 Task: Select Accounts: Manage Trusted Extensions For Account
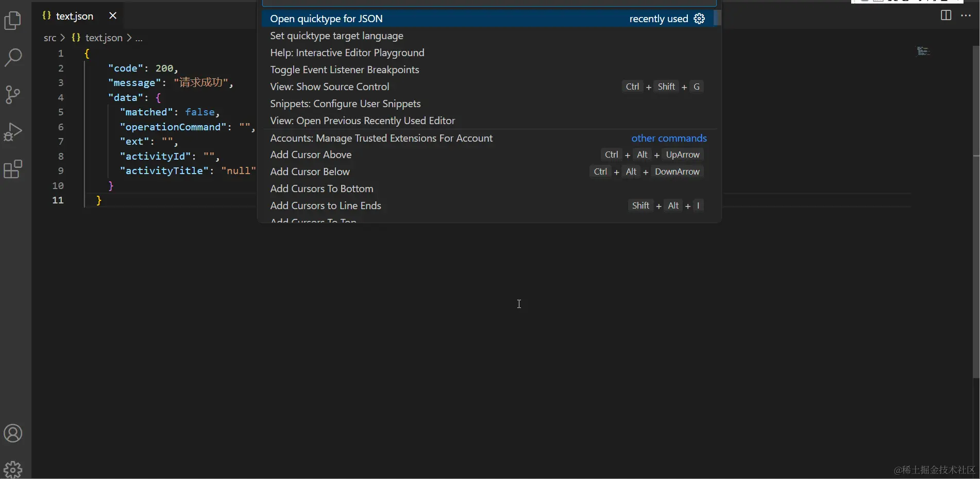487,138
